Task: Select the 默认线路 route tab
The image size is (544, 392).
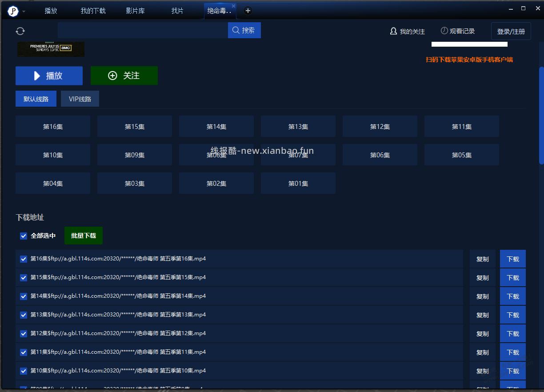Action: (36, 99)
